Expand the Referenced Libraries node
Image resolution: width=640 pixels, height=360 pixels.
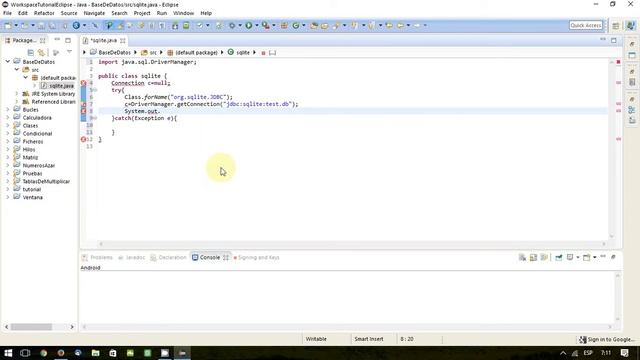pos(17,102)
